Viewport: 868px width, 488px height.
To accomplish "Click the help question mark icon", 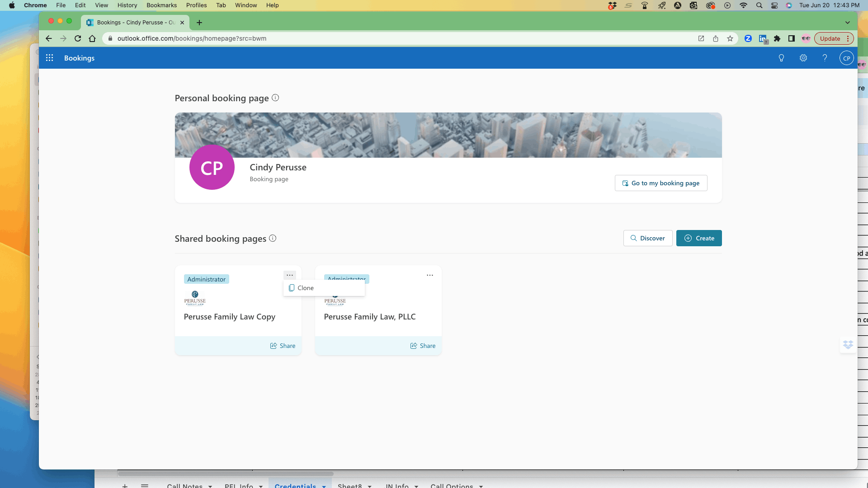I will [825, 58].
